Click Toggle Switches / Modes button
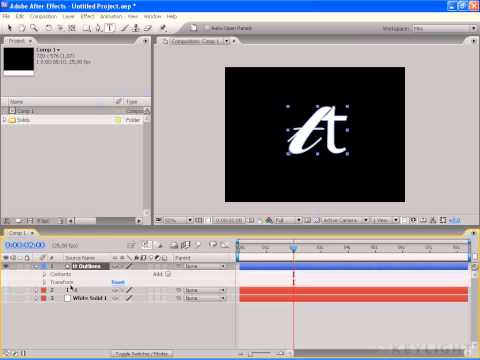Image resolution: width=480 pixels, height=360 pixels. (142, 354)
